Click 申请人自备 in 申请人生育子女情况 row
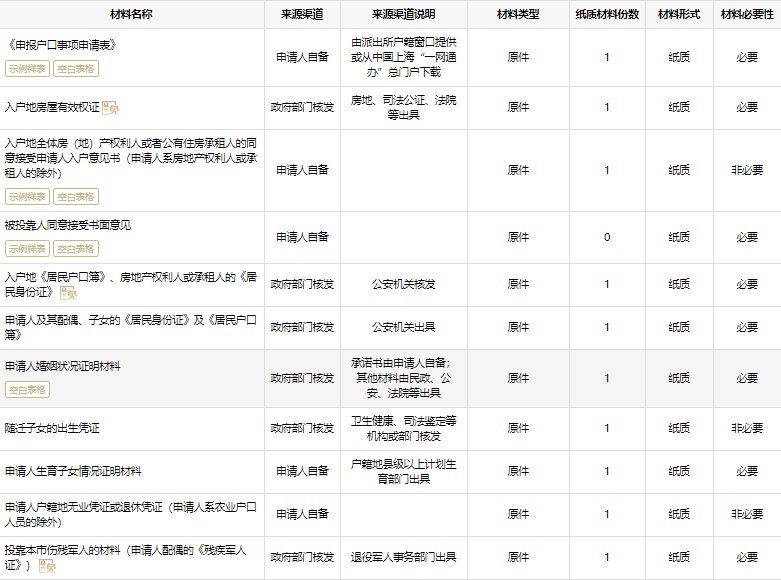Image resolution: width=781 pixels, height=580 pixels. pos(302,471)
